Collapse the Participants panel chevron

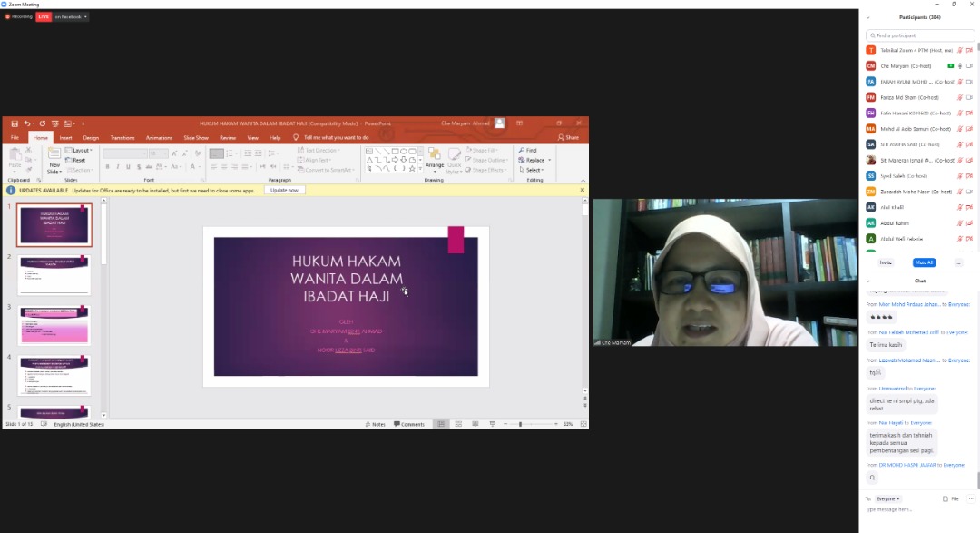[867, 17]
